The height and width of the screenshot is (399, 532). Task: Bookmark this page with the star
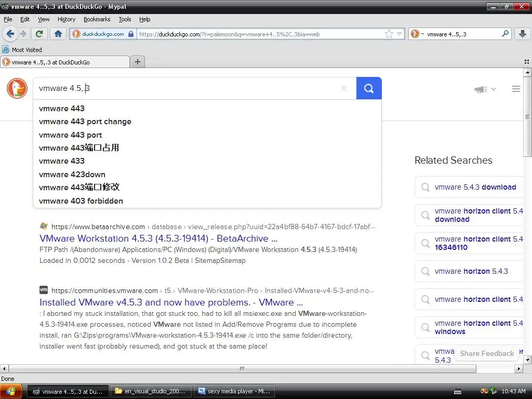click(389, 34)
